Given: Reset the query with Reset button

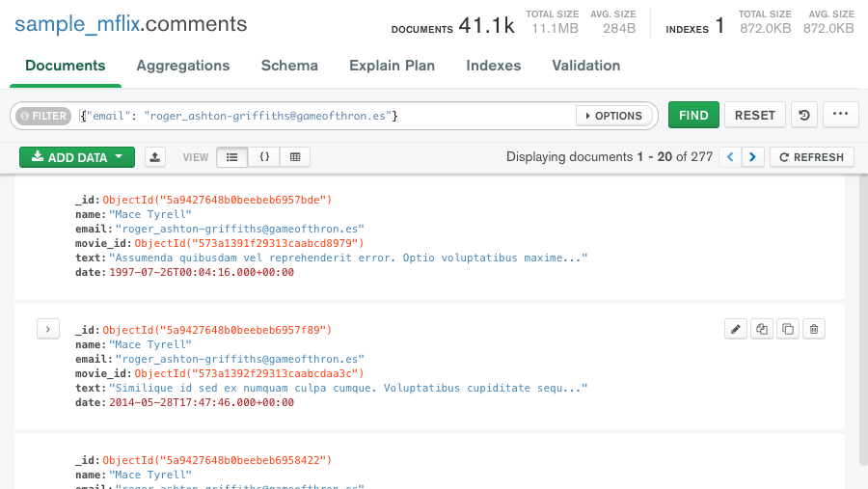Looking at the screenshot, I should click(x=754, y=115).
